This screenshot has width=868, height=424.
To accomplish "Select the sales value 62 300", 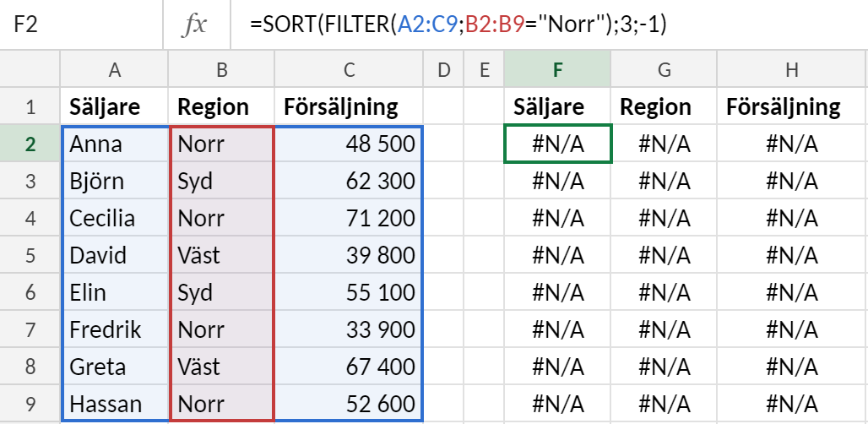I will point(349,181).
